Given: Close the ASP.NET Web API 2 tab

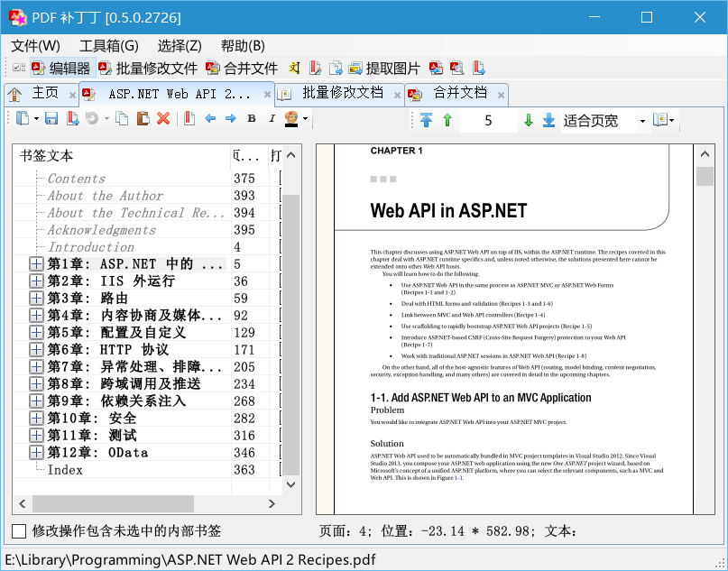Looking at the screenshot, I should [267, 94].
